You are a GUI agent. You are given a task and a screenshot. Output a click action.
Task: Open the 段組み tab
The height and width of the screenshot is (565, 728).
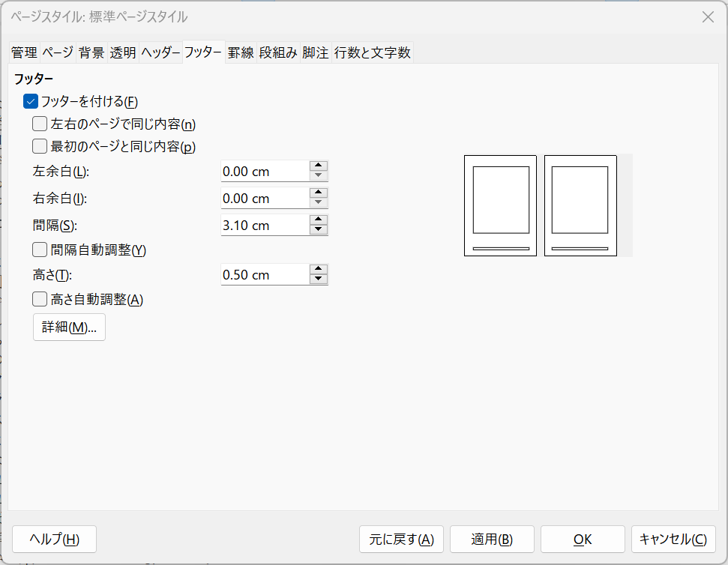(278, 52)
